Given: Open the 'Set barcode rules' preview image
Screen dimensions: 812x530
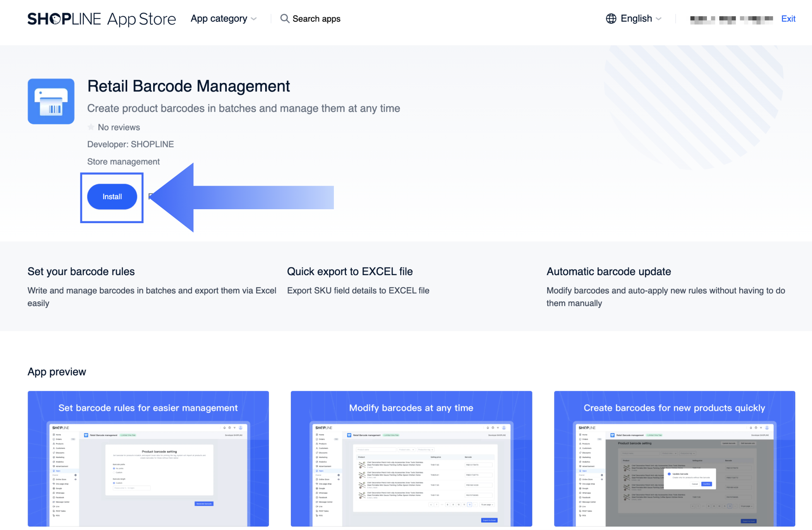Looking at the screenshot, I should click(x=148, y=458).
